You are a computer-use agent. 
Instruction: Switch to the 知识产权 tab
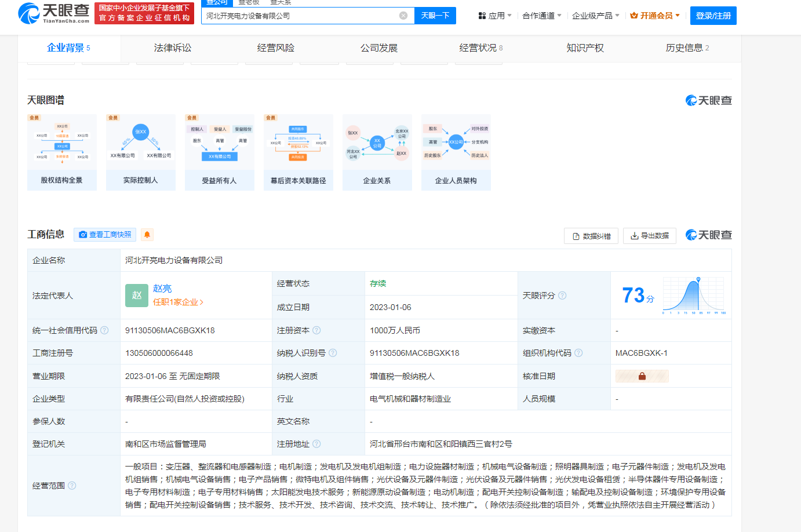(585, 48)
